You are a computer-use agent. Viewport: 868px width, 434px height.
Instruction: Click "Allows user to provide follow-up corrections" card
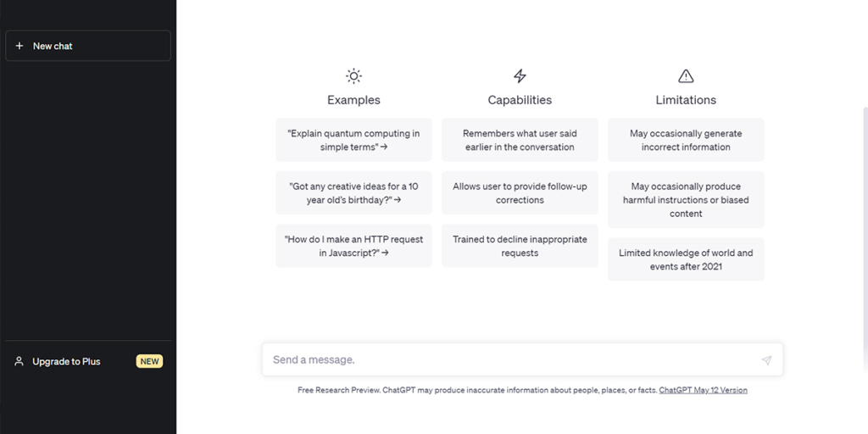point(520,193)
